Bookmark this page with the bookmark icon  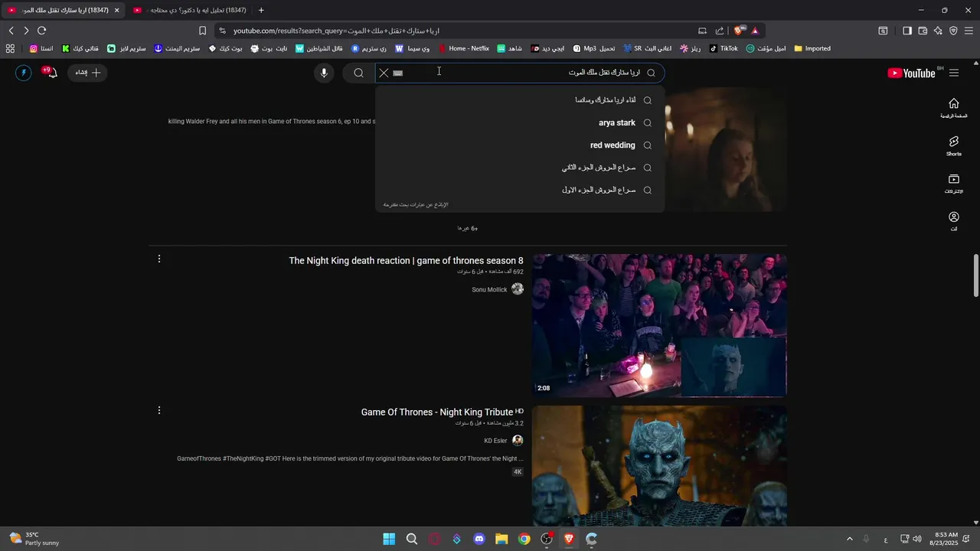point(202,31)
